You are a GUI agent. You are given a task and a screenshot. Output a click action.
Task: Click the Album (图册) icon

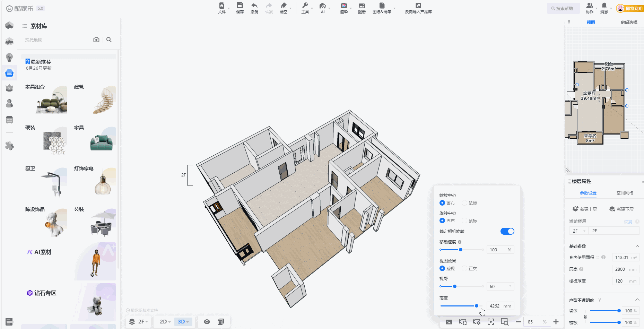pyautogui.click(x=362, y=6)
